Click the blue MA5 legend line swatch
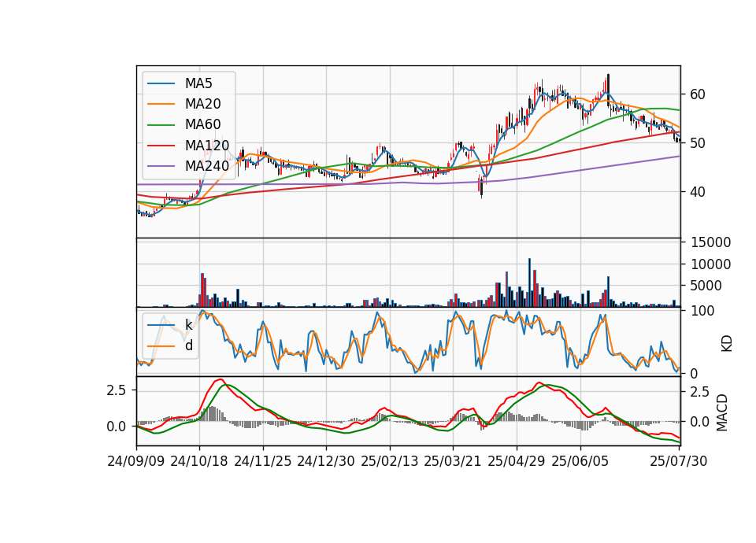This screenshot has height=543, width=756. tap(161, 84)
